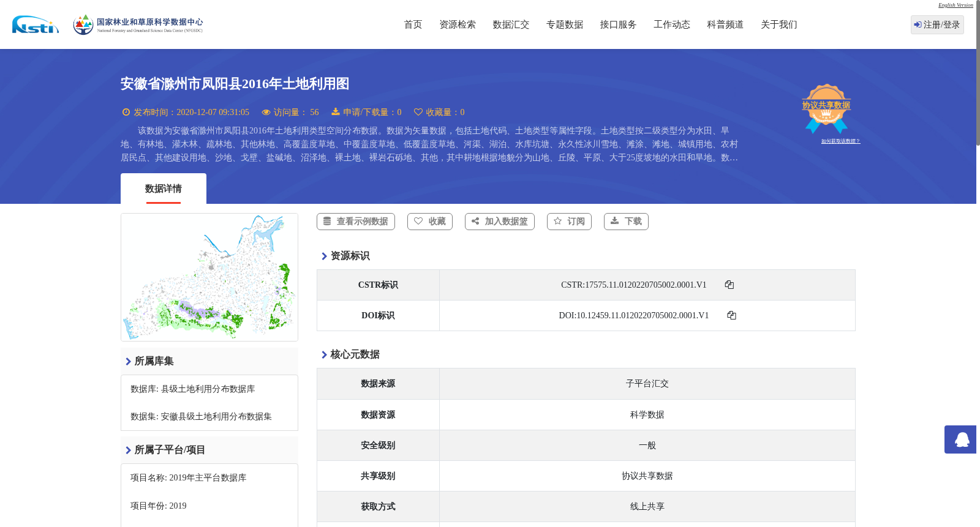The image size is (980, 527).
Task: Switch to the 数据详情 tab
Action: click(164, 189)
